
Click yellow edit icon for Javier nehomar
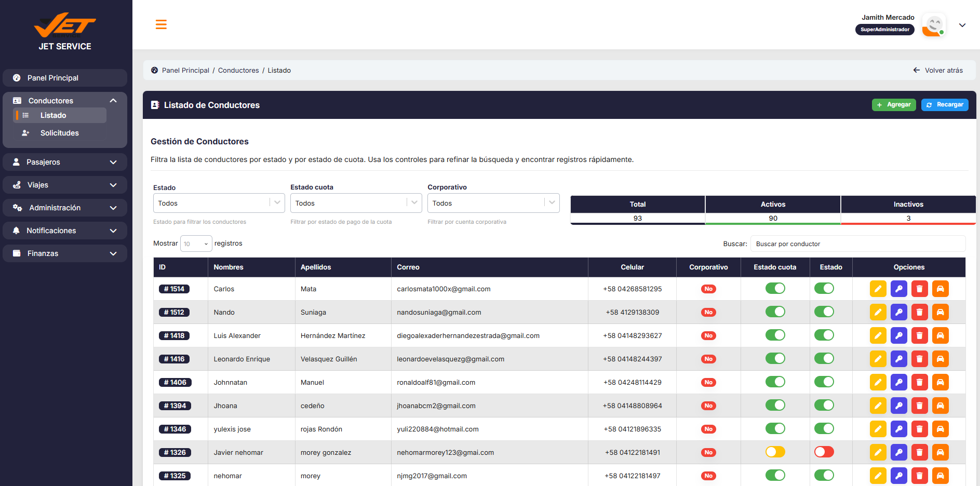878,452
